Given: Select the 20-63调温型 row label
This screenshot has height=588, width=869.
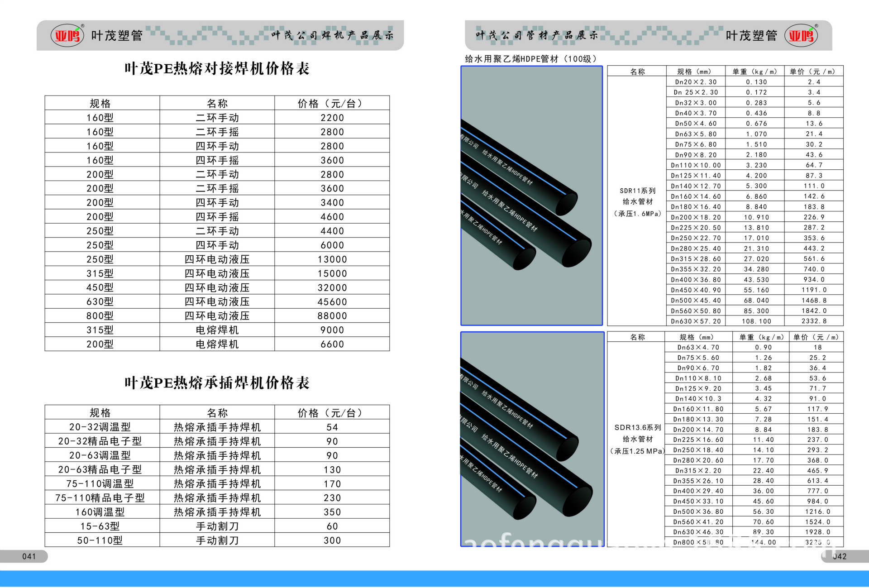Looking at the screenshot, I should 102,455.
